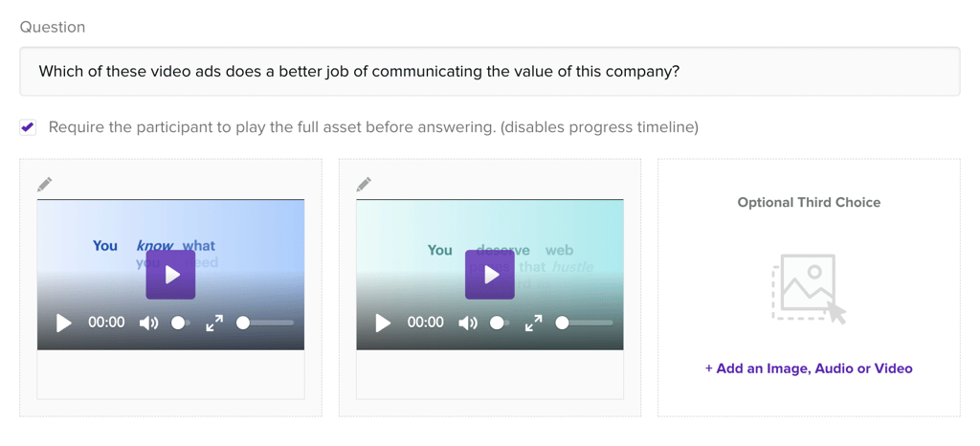Click first video's progress timeline slider
Image resolution: width=980 pixels, height=446 pixels.
tap(265, 323)
